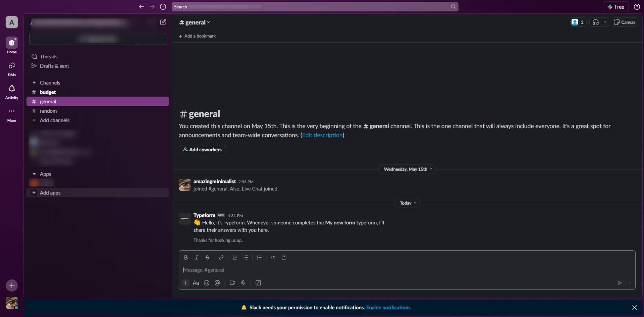This screenshot has height=317, width=644.
Task: Open the emoji picker
Action: (207, 283)
